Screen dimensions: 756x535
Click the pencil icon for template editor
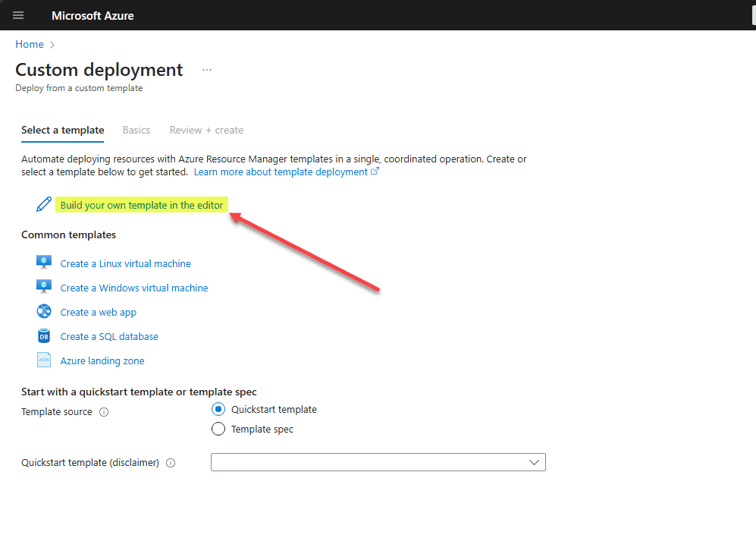point(44,204)
